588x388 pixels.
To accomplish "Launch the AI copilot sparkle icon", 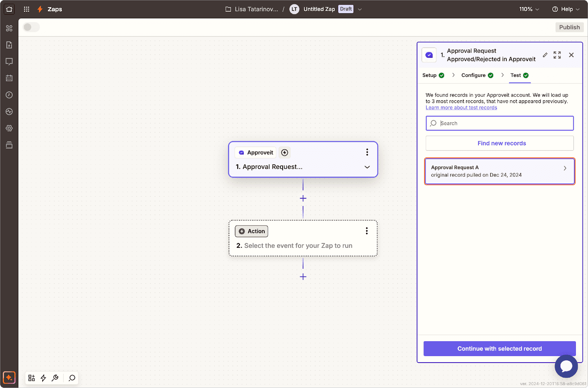I will [9, 378].
